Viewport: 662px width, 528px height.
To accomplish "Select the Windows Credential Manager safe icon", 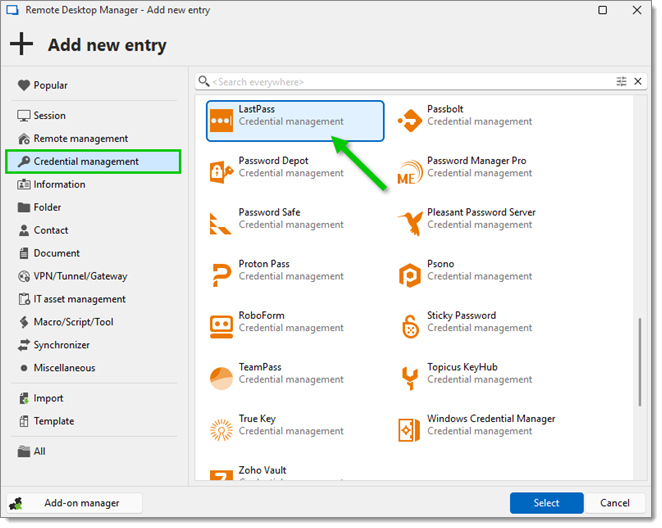I will point(409,430).
